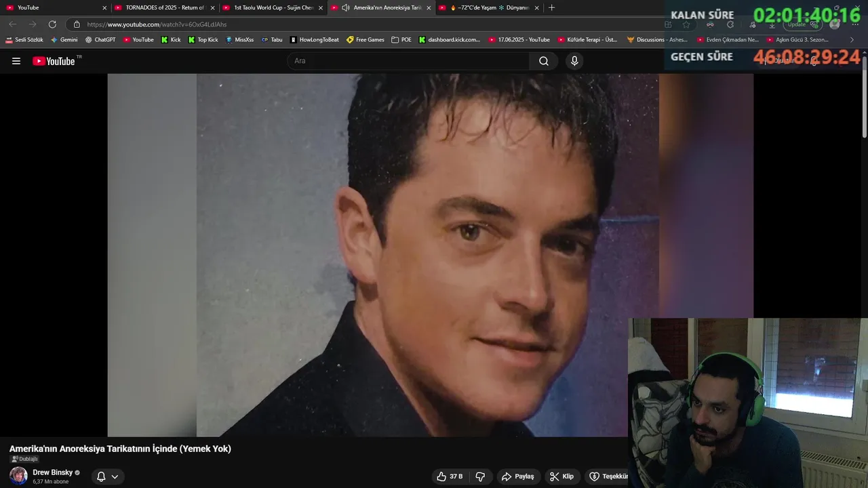Screen dimensions: 868x488
Task: Open the 17.06.2025 - YouTube bookmark
Action: (x=519, y=40)
